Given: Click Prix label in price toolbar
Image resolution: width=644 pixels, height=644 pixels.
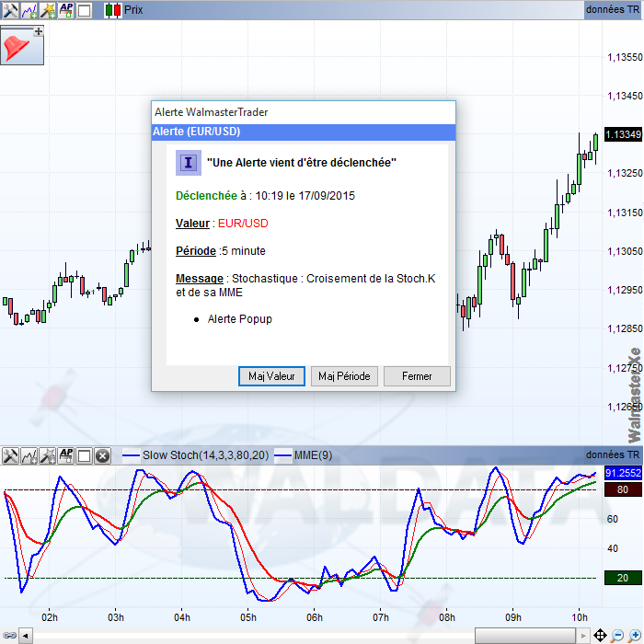Looking at the screenshot, I should 133,10.
